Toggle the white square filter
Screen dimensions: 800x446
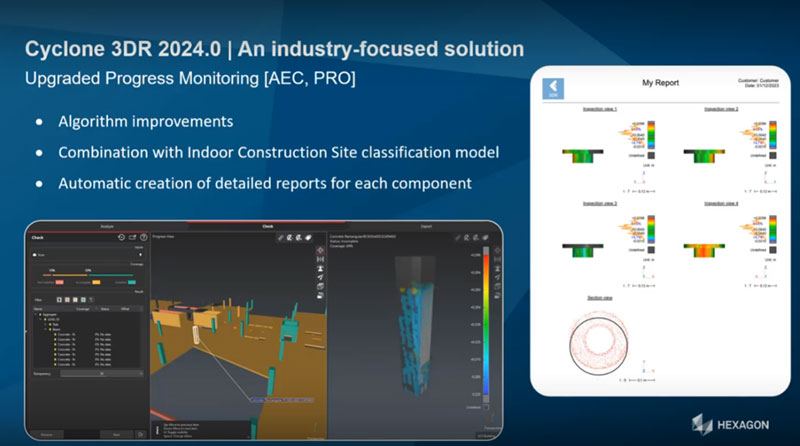point(59,300)
